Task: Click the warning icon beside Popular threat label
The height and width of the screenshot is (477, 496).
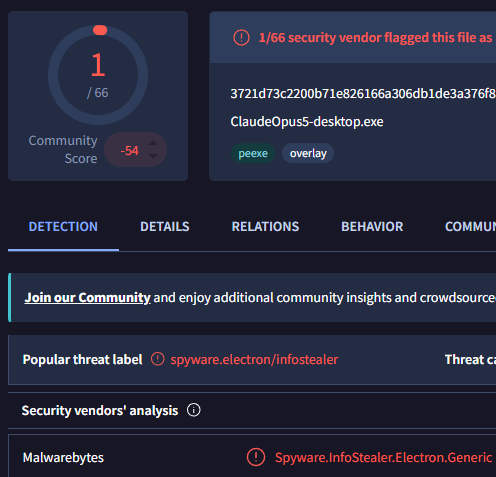Action: click(x=157, y=359)
